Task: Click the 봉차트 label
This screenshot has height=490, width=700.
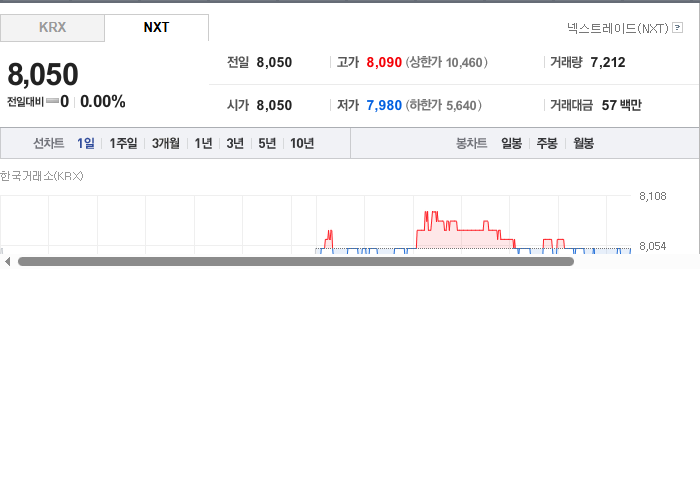Action: coord(471,143)
